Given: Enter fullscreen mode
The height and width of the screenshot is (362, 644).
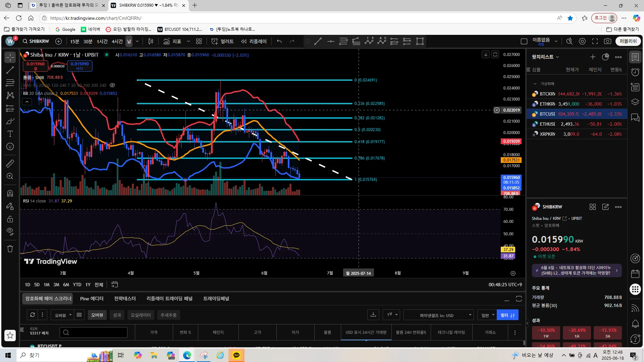Looking at the screenshot, I should [x=595, y=41].
